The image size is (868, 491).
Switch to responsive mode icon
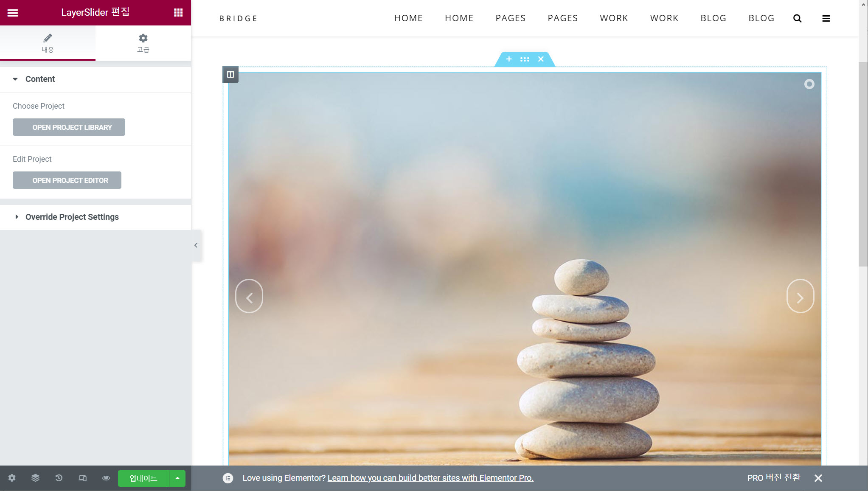pyautogui.click(x=82, y=478)
